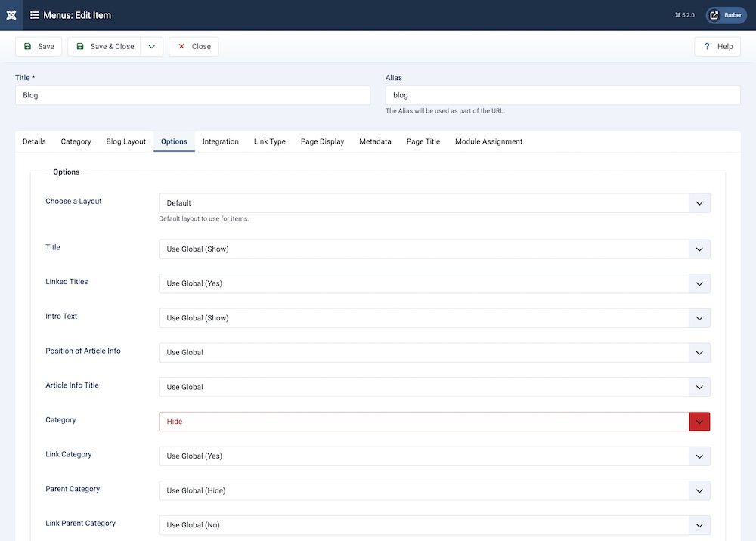Click the Title input field
The height and width of the screenshot is (541, 756).
tap(192, 95)
